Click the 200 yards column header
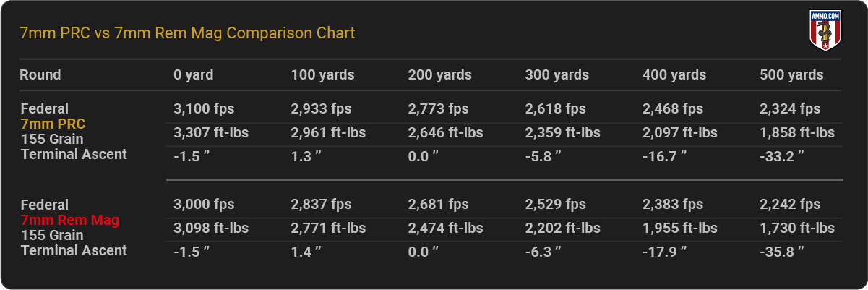Screen dimensions: 868x290 click(x=440, y=74)
